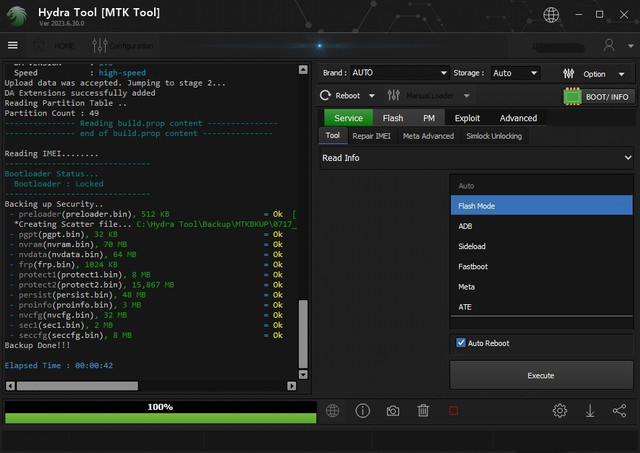640x453 pixels.
Task: Click the log vertical scrollbar thumb
Action: tap(303, 334)
